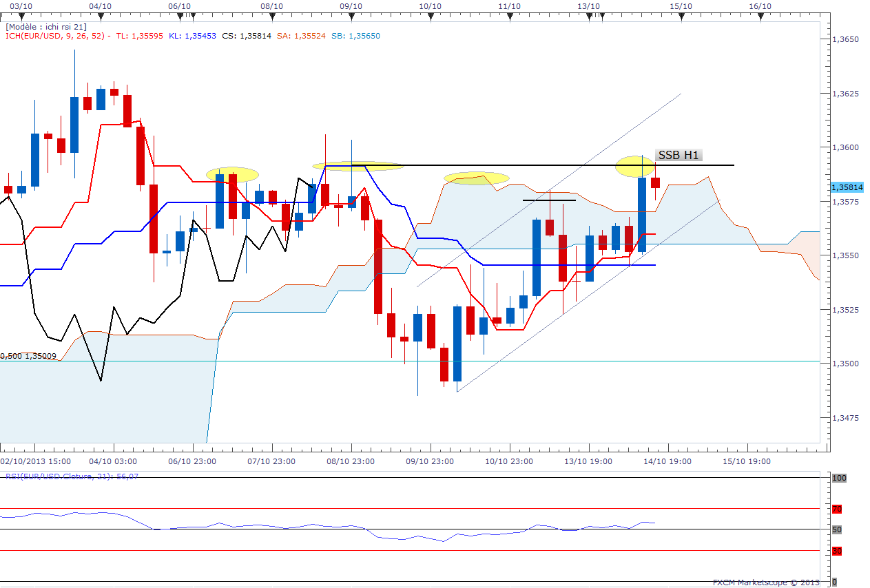870x588 pixels.
Task: Click the 11/10 date marker on the top axis
Action: [509, 6]
